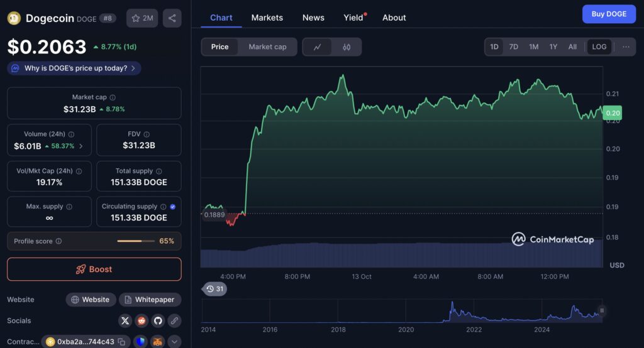Click the #8 rank badge
Screen dimensions: 644x348
click(x=108, y=18)
